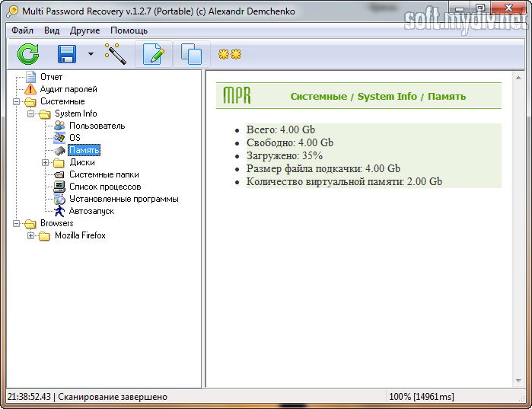Select the Память tree item label
The width and height of the screenshot is (532, 409).
point(84,150)
